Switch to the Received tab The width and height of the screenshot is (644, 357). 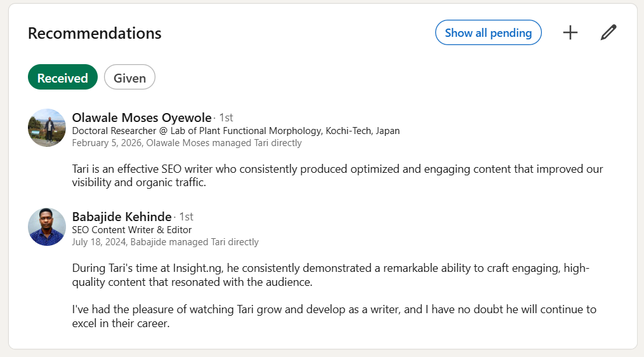(62, 77)
